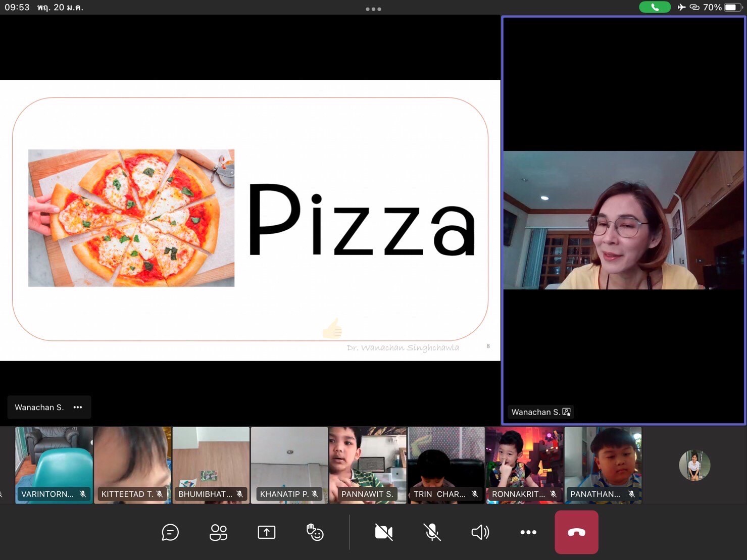Image resolution: width=747 pixels, height=560 pixels.
Task: Select RONNAKRIT's video thumbnail
Action: [524, 465]
